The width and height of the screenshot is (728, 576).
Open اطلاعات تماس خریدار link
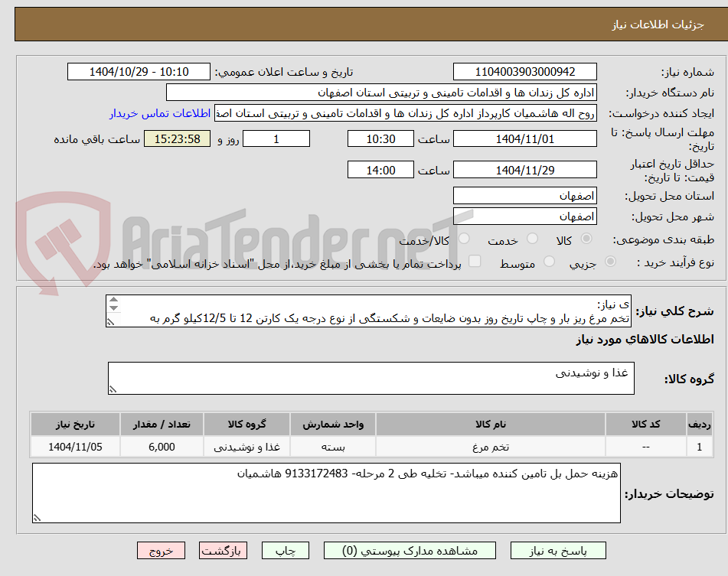point(160,113)
